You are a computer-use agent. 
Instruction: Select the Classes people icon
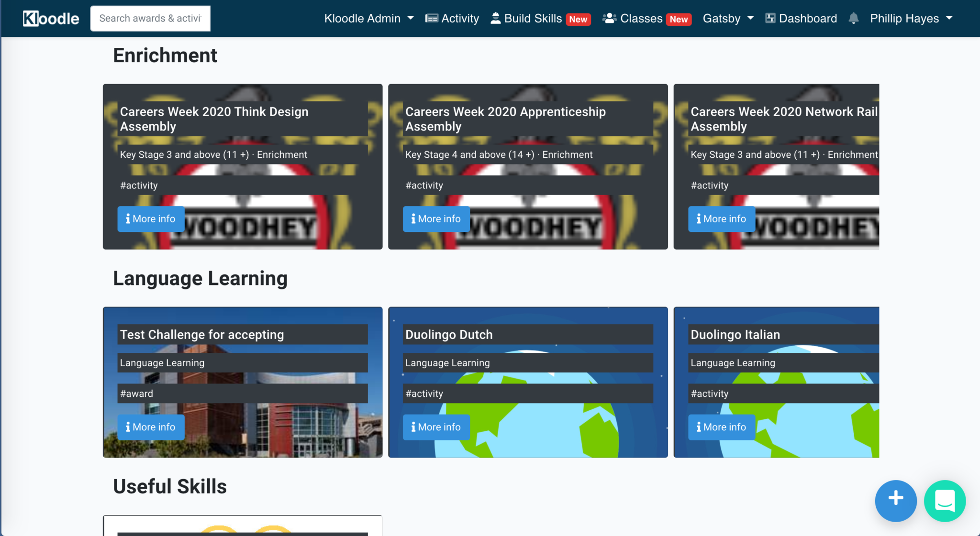(x=609, y=18)
